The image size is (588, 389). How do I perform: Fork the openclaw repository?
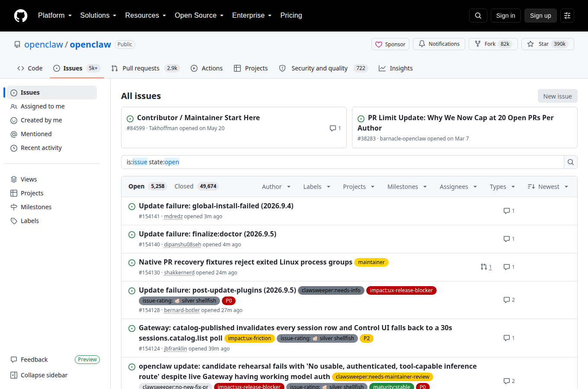[493, 44]
